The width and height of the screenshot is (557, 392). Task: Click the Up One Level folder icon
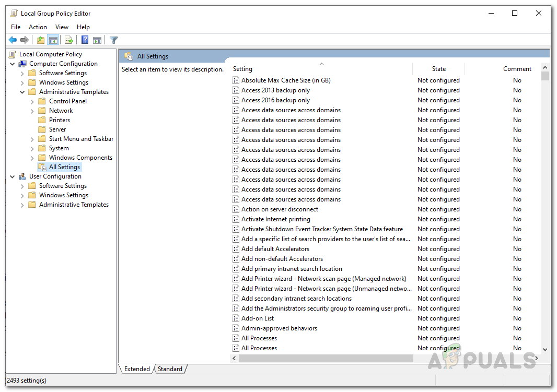41,40
